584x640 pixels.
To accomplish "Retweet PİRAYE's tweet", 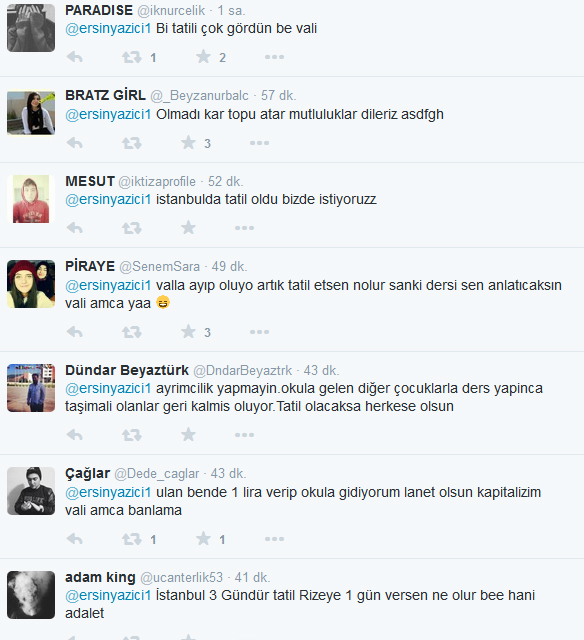I will point(132,332).
